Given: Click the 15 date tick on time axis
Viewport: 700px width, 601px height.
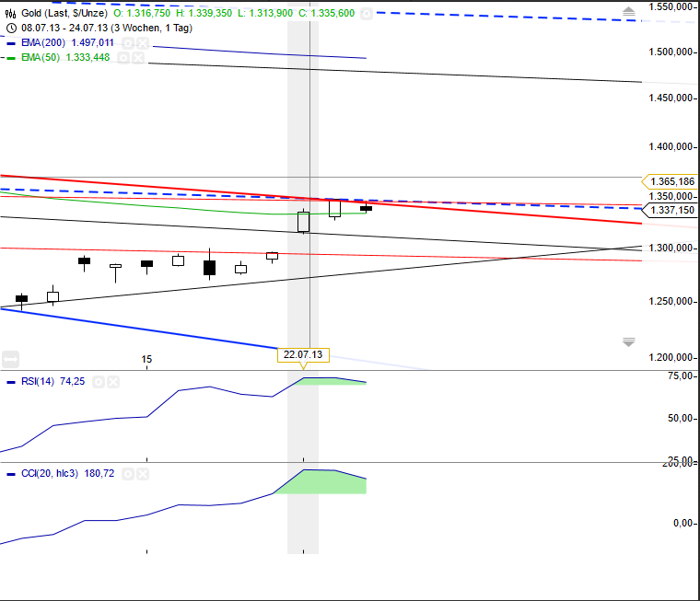Looking at the screenshot, I should coord(146,359).
